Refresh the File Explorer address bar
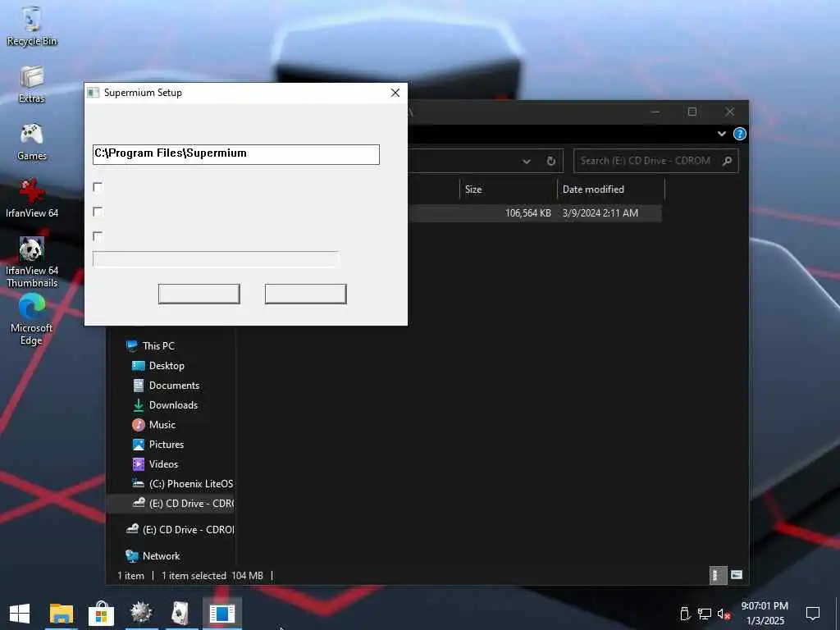The height and width of the screenshot is (630, 840). pos(550,161)
